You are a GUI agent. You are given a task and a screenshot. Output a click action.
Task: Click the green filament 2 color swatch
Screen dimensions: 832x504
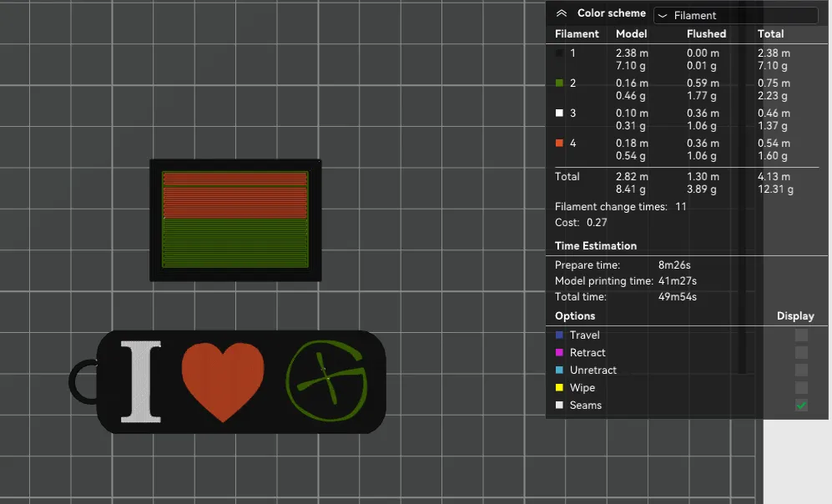pos(559,83)
